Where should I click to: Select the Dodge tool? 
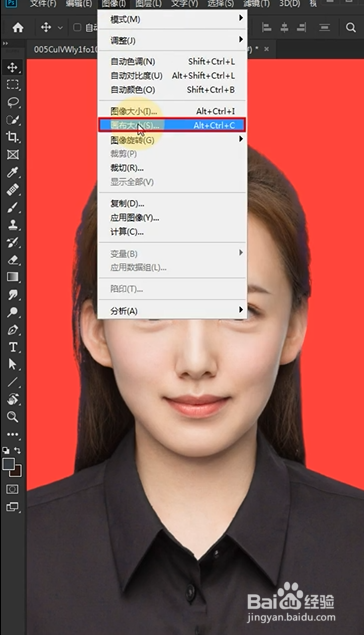pyautogui.click(x=13, y=312)
